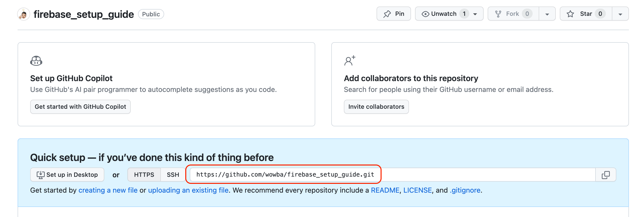Viewport: 644px width, 217px height.
Task: Open creating a new file link
Action: click(x=108, y=190)
